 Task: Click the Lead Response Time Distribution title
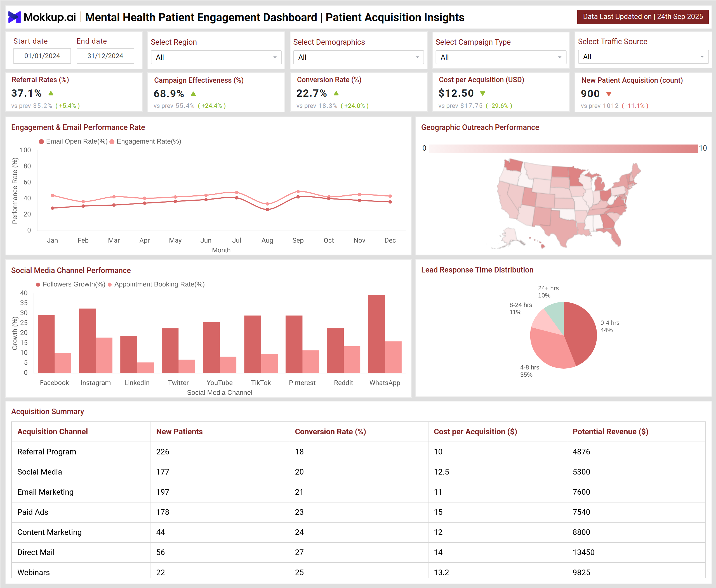click(477, 270)
